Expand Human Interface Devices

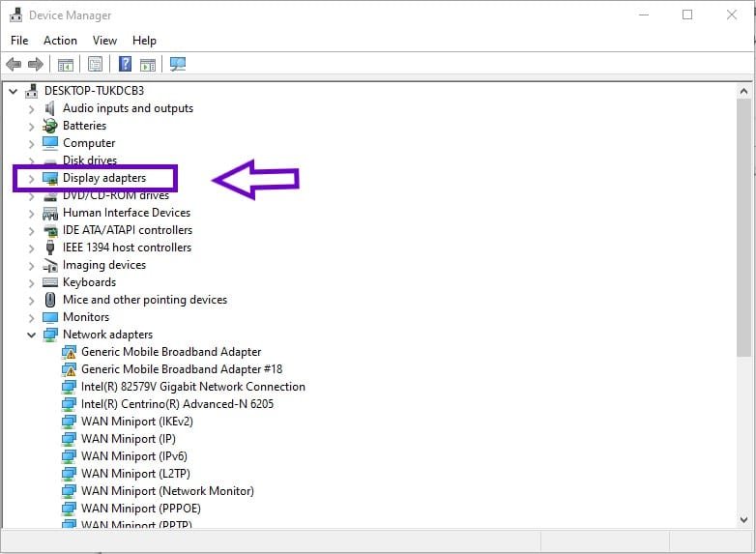[31, 214]
